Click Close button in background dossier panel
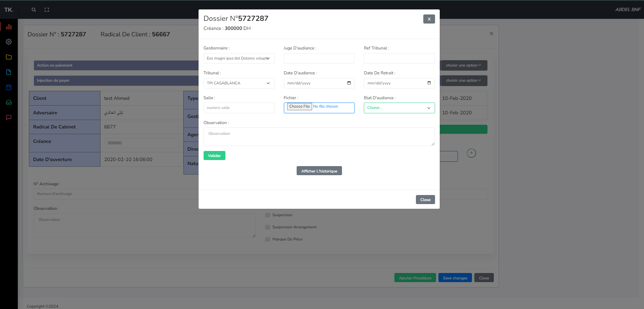Image resolution: width=644 pixels, height=309 pixels. (484, 278)
